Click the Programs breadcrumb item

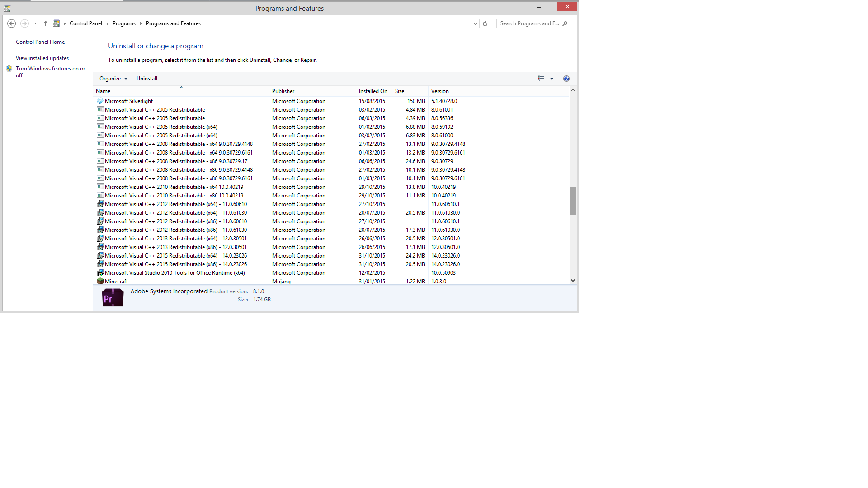[124, 23]
